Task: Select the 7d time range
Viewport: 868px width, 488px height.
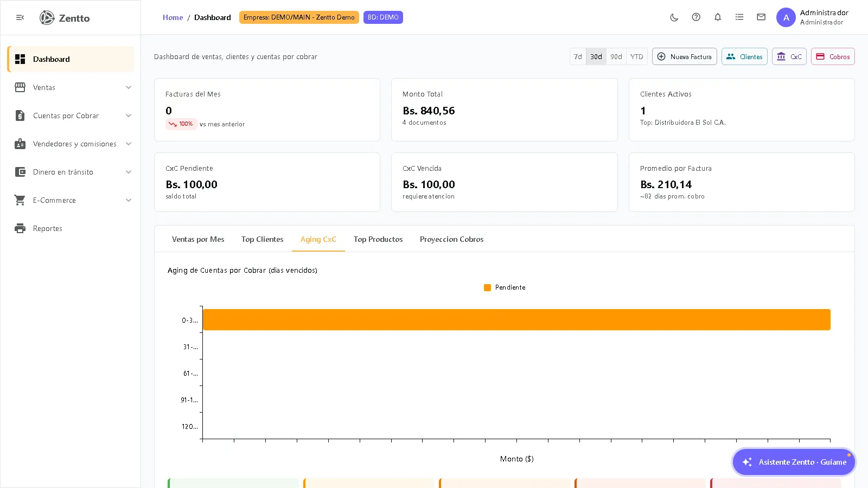Action: pyautogui.click(x=578, y=56)
